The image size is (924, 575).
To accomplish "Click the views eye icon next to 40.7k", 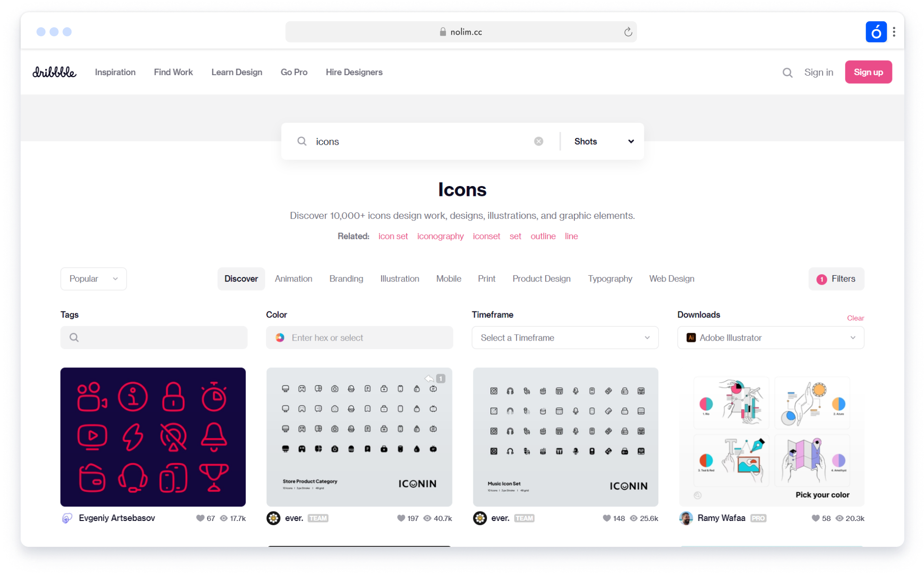I will click(x=427, y=518).
